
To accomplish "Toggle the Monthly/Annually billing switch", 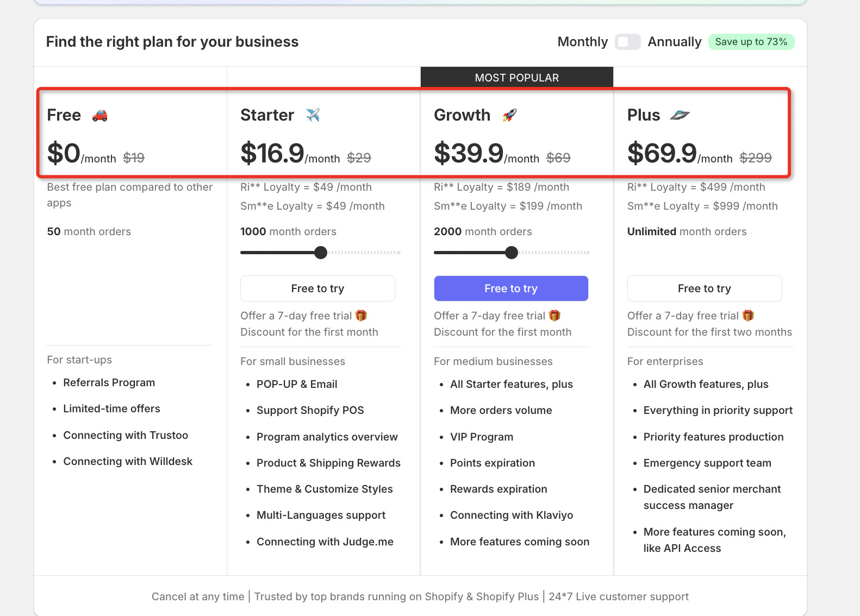I will [628, 42].
